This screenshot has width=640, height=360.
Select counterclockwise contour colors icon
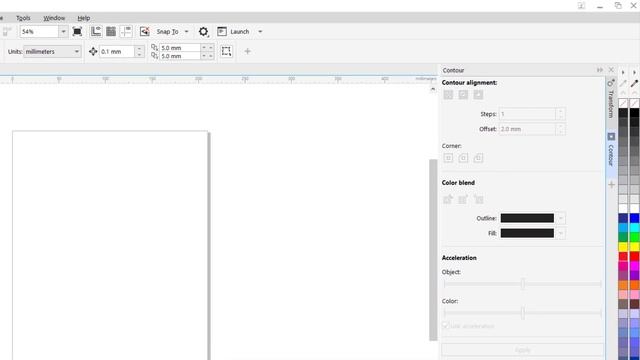(x=478, y=199)
